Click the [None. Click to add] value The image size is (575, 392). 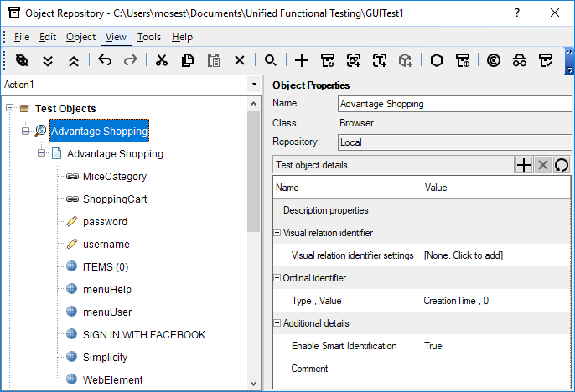(464, 255)
